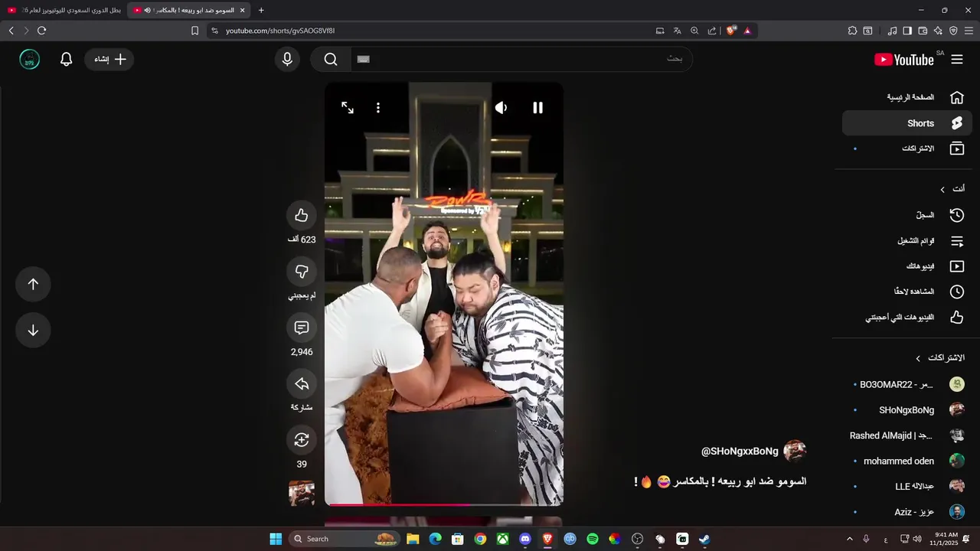This screenshot has height=551, width=980.
Task: Reload the page
Action: [x=41, y=31]
